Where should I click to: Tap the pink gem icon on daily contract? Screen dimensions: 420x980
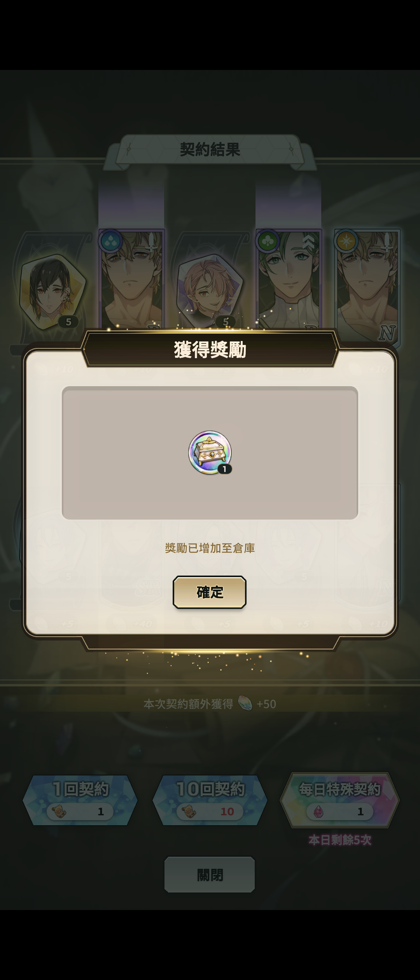tap(318, 811)
